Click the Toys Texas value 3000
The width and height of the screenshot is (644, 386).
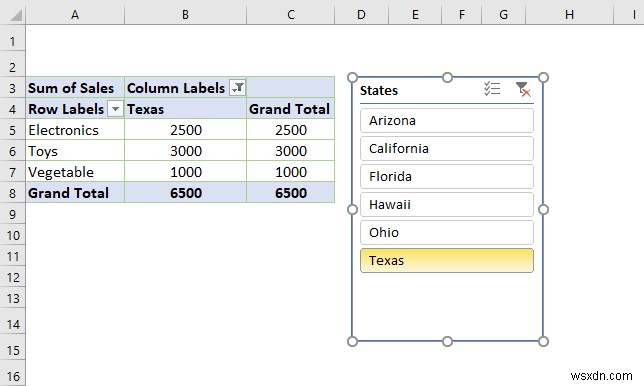pos(185,151)
